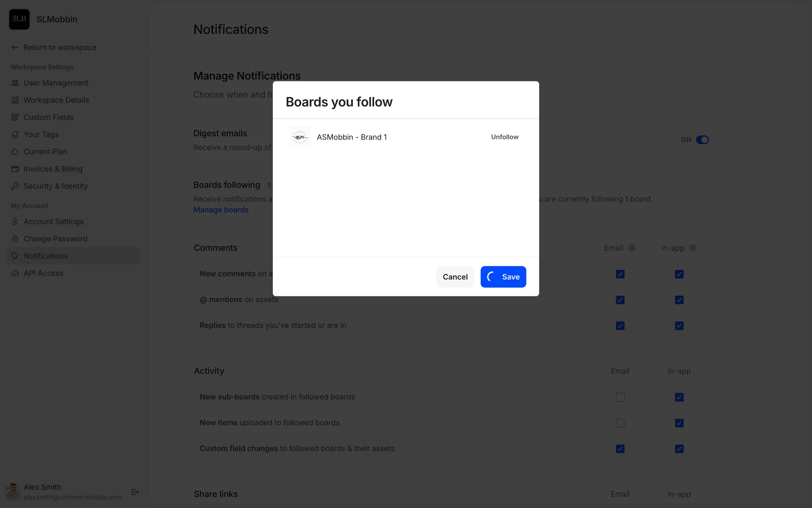Viewport: 812px width, 508px height.
Task: Toggle the Digest emails ON switch
Action: (x=702, y=140)
